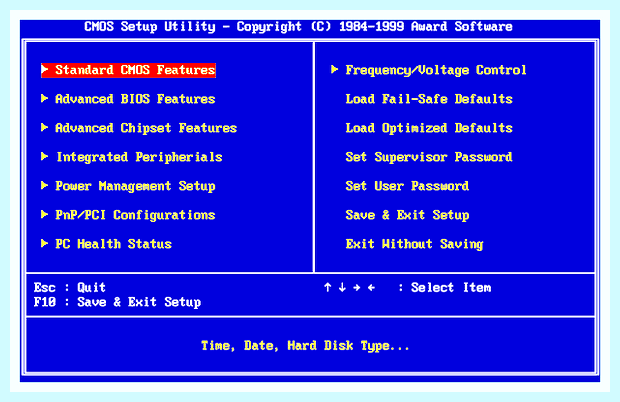This screenshot has height=402, width=620.
Task: Open Advanced Chipset Features
Action: click(146, 128)
